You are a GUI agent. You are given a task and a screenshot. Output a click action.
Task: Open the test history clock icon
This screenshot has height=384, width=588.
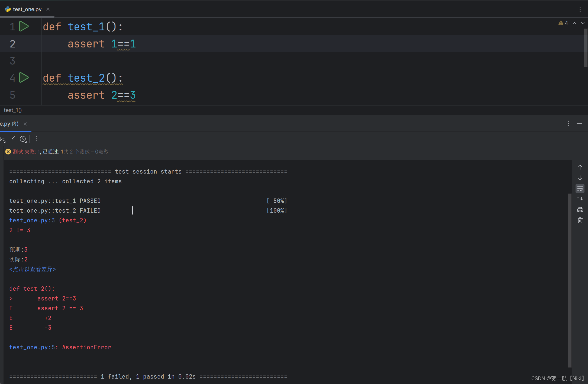point(23,139)
